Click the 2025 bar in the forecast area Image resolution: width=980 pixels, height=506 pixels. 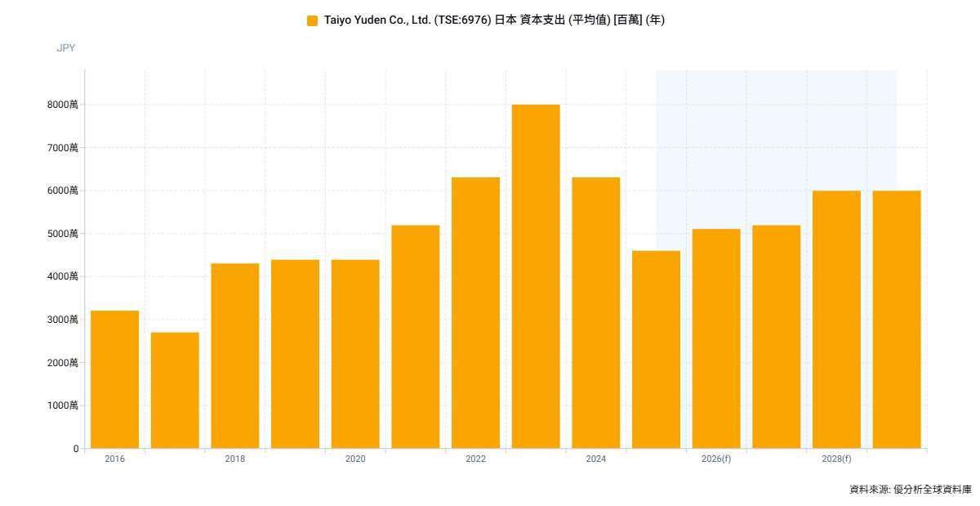[656, 349]
